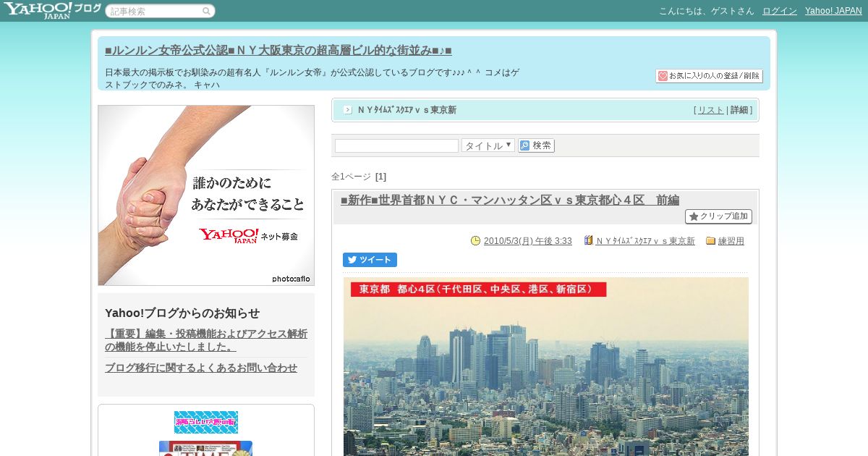Viewport: 868px width, 456px height.
Task: Click the ツイート button
Action: click(370, 260)
